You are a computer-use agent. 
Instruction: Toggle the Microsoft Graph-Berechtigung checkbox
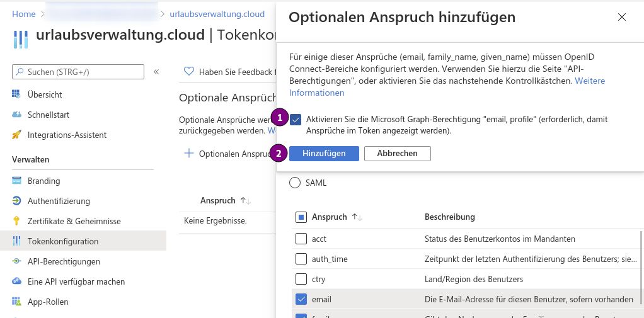(x=296, y=120)
